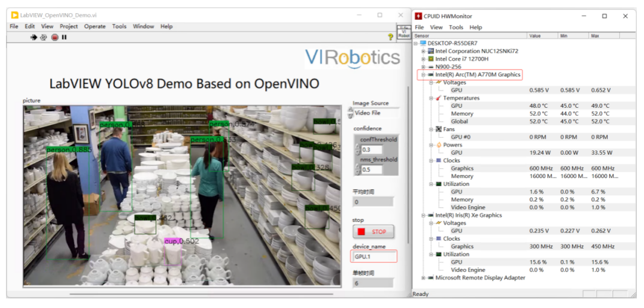Expand the Microsoft Remote Display Adapter node
This screenshot has height=308, width=644.
coord(423,277)
